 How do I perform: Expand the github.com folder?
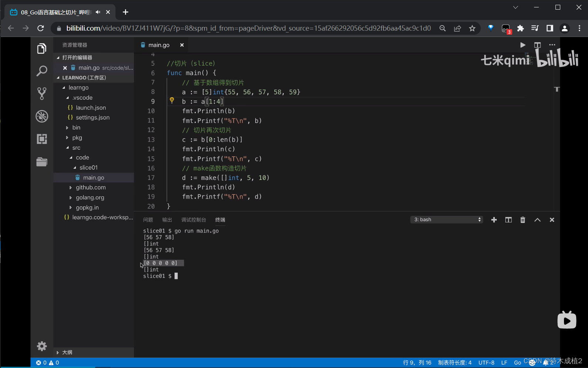coord(71,187)
